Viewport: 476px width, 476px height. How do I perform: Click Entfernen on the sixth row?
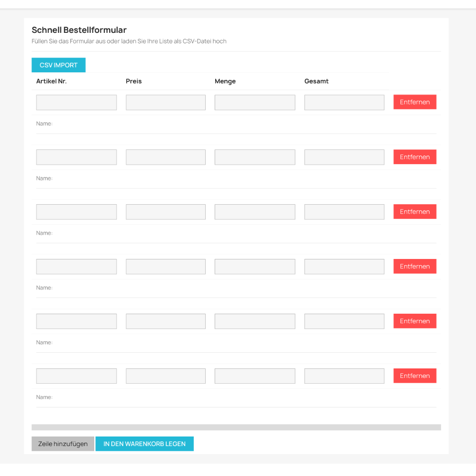pos(415,376)
